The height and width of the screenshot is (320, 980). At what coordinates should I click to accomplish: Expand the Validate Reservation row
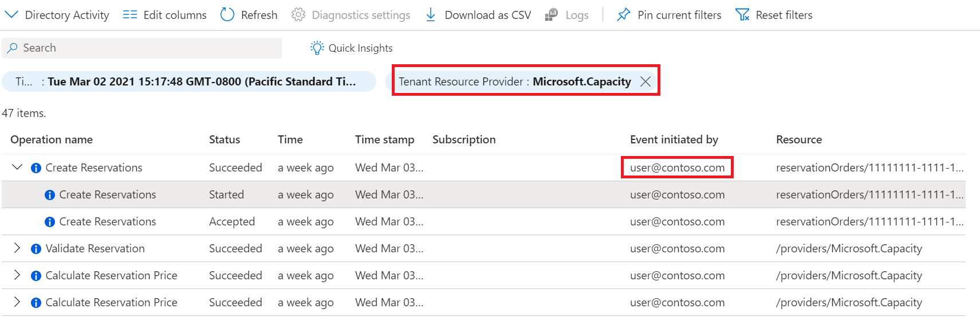(x=17, y=248)
